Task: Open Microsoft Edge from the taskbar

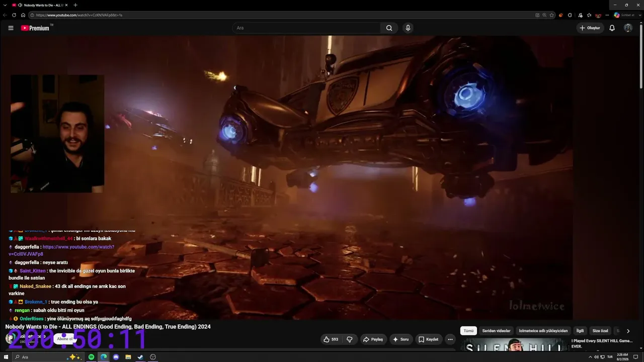Action: pos(104,357)
